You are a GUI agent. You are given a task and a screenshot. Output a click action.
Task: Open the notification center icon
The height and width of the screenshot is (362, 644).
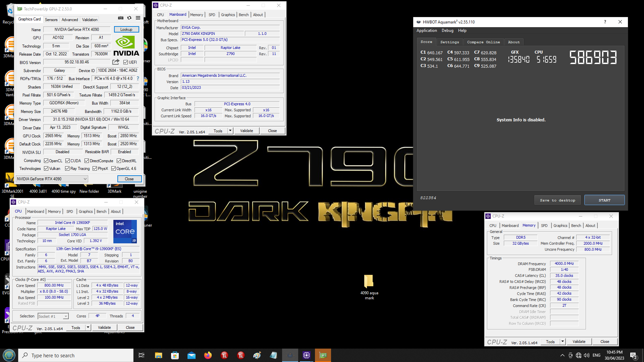coord(633,355)
